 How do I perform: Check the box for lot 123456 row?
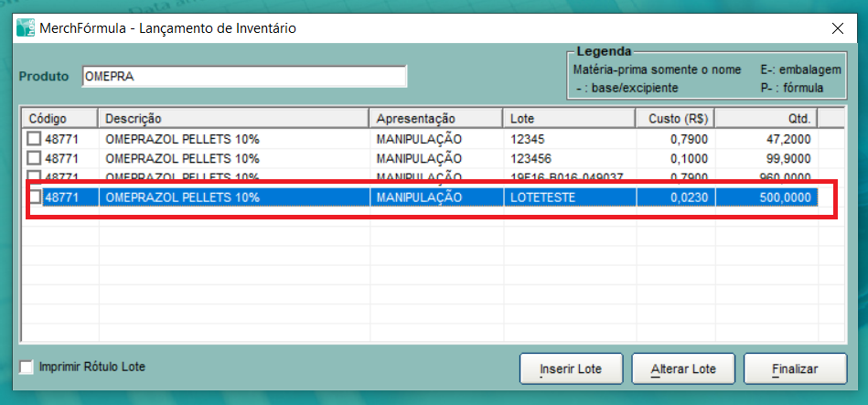click(34, 158)
